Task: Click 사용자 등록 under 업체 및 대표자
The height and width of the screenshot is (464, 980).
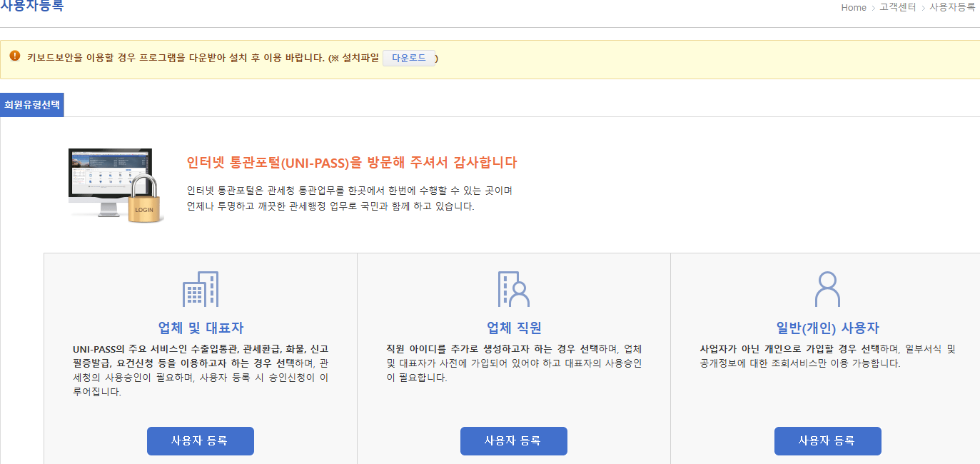Action: [200, 441]
